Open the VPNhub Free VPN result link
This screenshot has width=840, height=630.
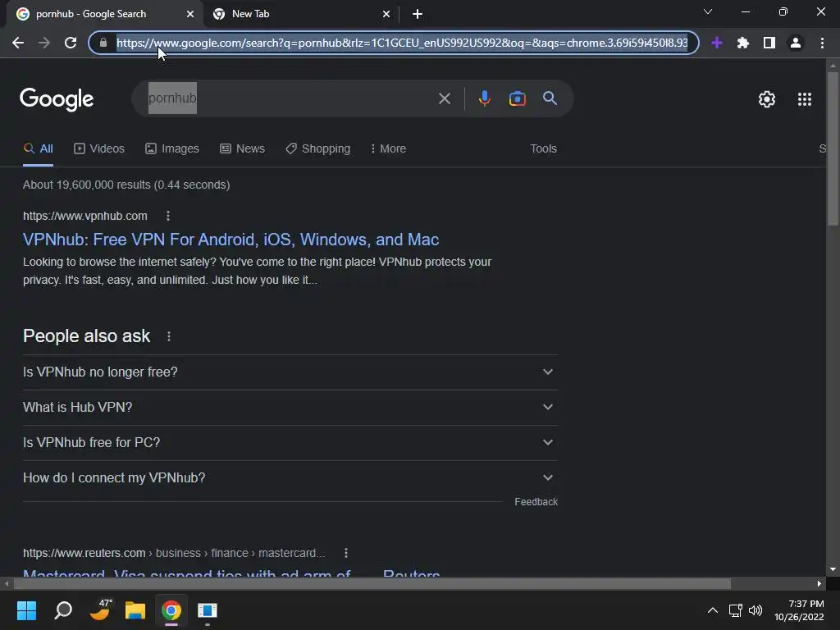click(231, 240)
